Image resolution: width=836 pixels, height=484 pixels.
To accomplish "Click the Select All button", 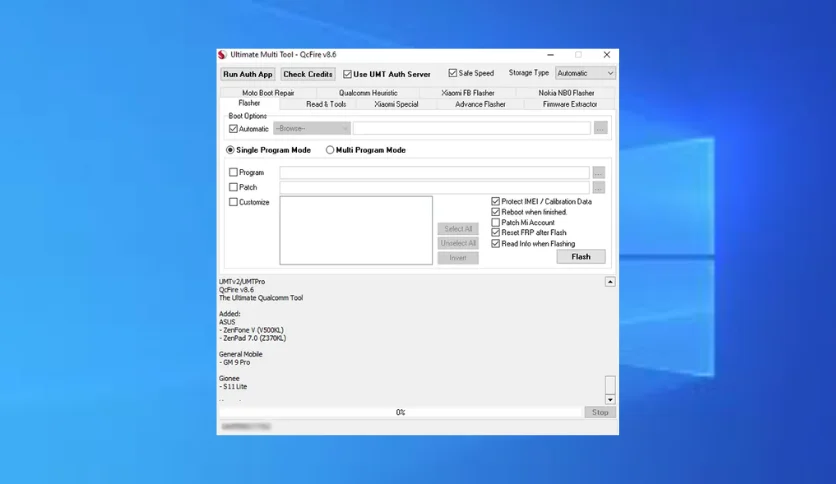I will tap(458, 229).
